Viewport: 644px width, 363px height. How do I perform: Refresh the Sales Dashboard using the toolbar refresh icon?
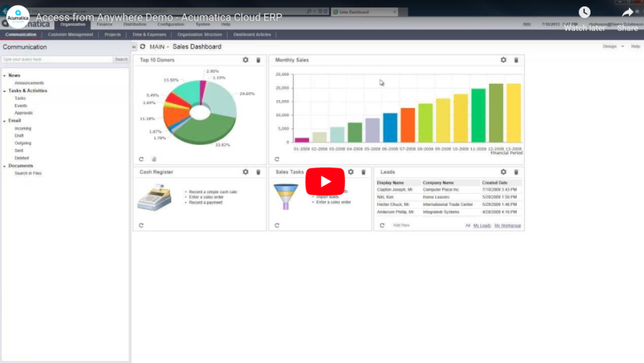(143, 47)
